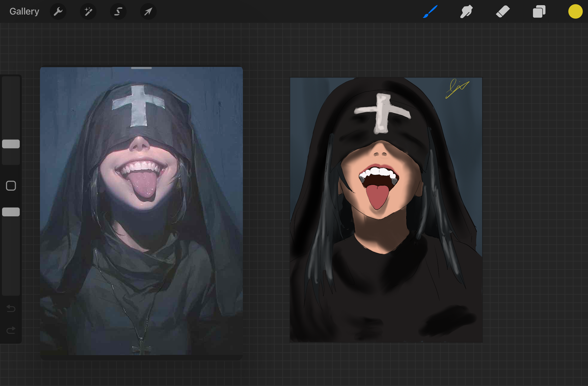Open the Actions wrench menu
This screenshot has width=588, height=386.
[x=58, y=11]
